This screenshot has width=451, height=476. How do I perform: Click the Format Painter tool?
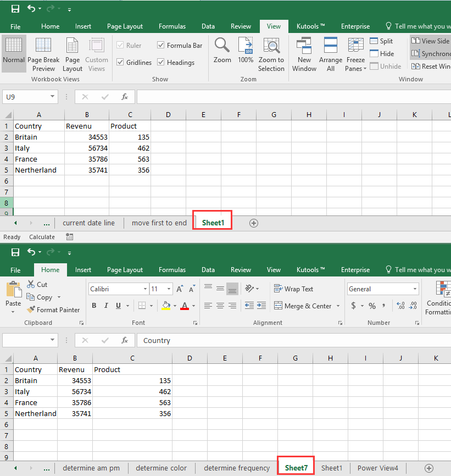[x=53, y=310]
